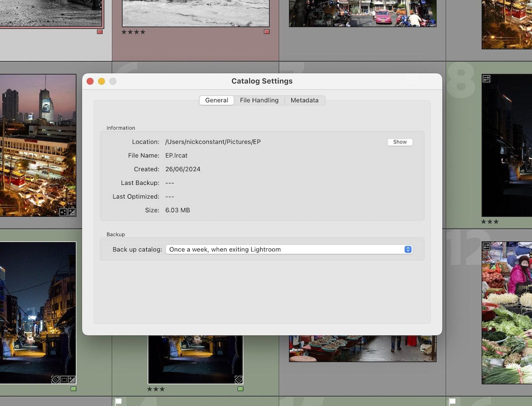Click the crop badge on the city traffic photo

63,212
